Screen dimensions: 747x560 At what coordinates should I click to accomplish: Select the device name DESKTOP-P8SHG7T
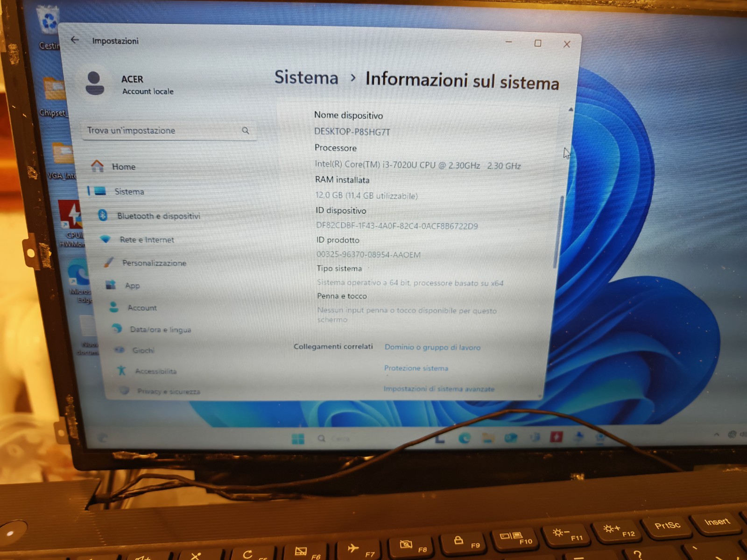(352, 132)
